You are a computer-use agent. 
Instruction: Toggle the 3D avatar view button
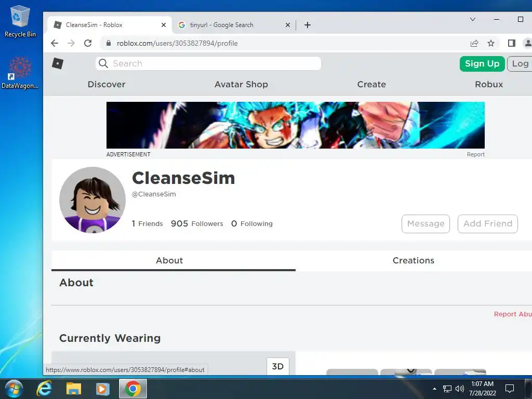[278, 366]
